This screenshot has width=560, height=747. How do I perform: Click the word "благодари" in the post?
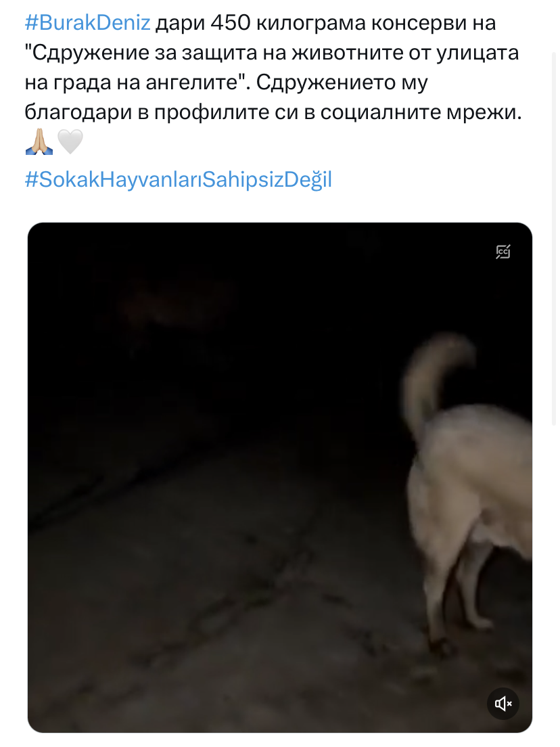pyautogui.click(x=78, y=113)
